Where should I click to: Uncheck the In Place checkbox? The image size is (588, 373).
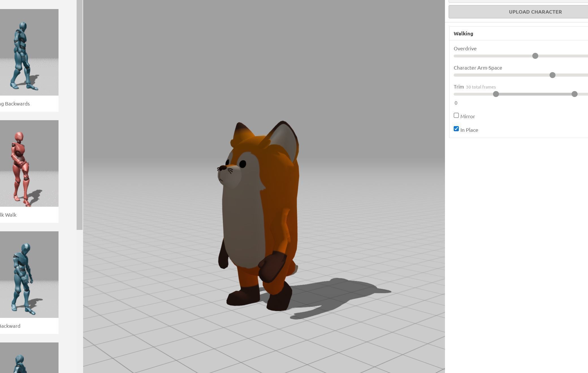point(456,129)
